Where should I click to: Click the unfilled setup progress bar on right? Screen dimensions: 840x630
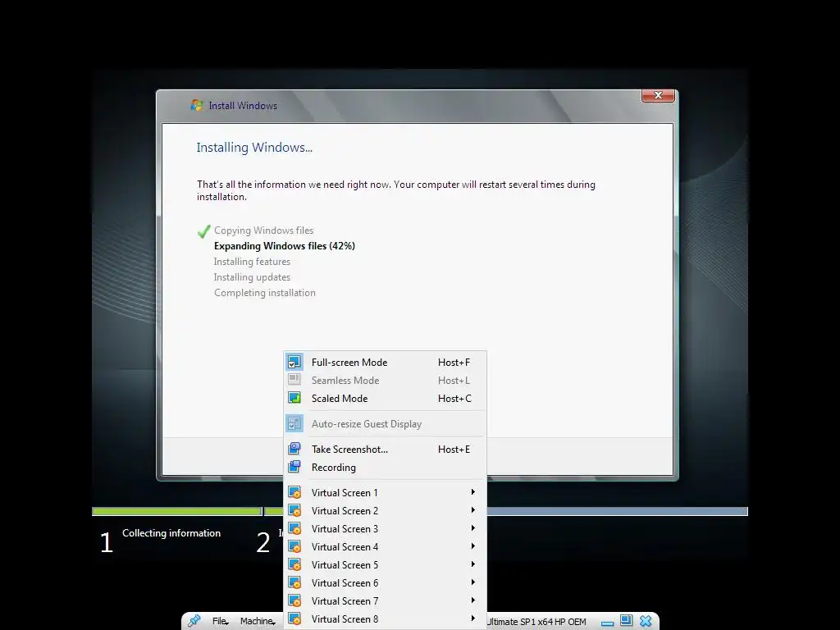click(617, 512)
